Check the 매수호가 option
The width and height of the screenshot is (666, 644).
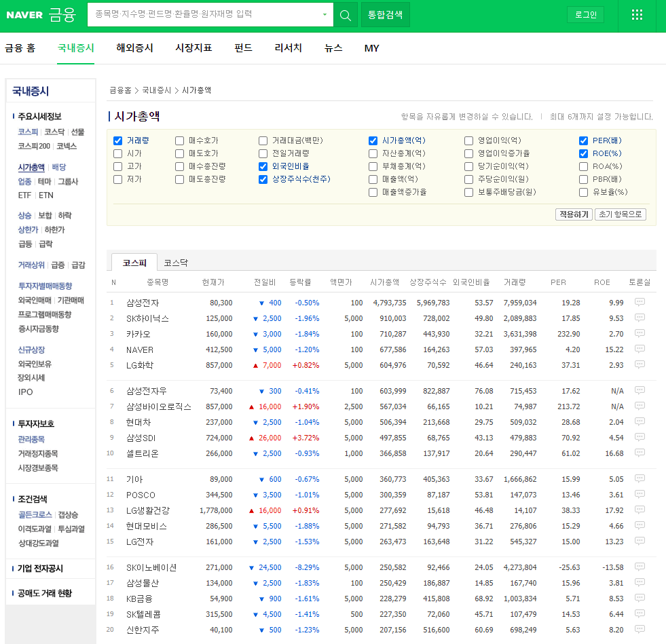coord(180,140)
